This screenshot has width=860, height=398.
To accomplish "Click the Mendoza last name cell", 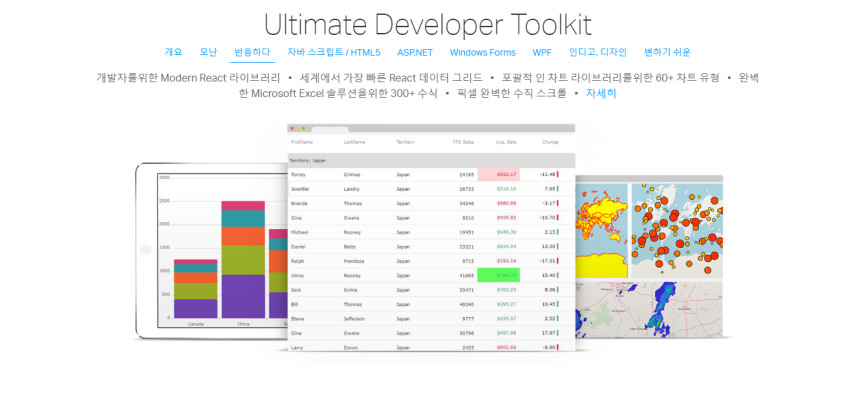I will tap(354, 261).
